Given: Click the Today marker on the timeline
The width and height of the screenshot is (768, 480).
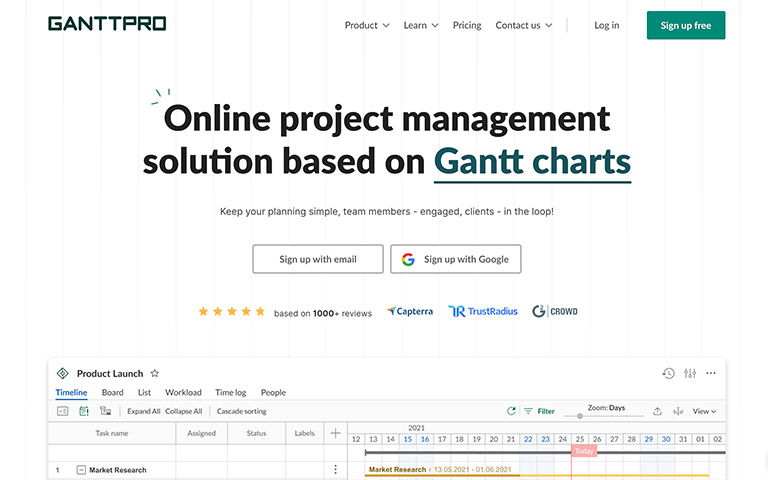Looking at the screenshot, I should tap(584, 451).
